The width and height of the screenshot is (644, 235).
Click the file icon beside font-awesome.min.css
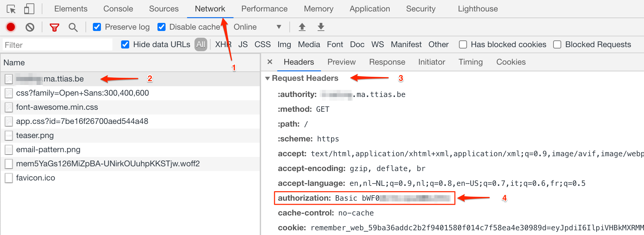click(x=9, y=107)
